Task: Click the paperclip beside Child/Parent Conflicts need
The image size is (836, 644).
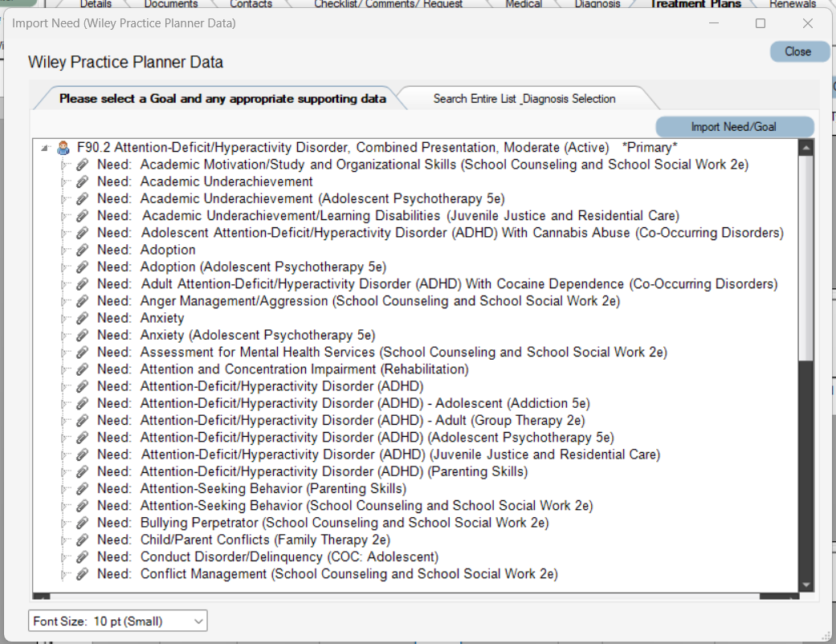Action: pos(84,540)
